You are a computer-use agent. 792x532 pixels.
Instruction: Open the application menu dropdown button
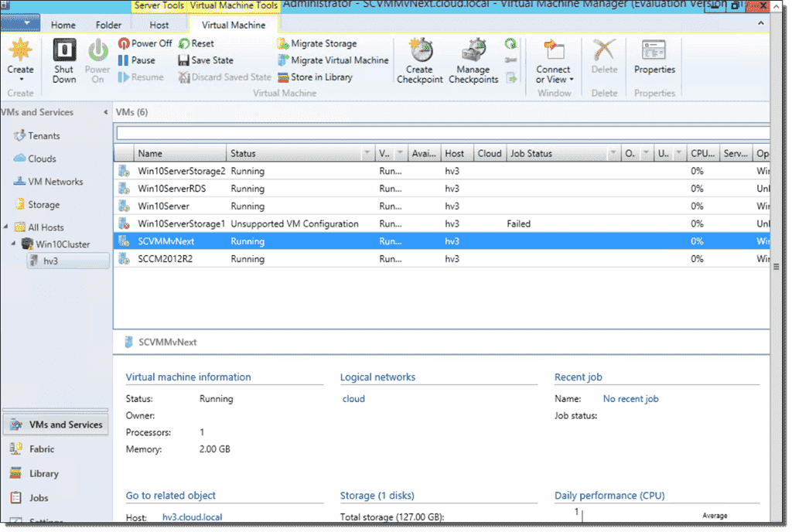pyautogui.click(x=22, y=22)
